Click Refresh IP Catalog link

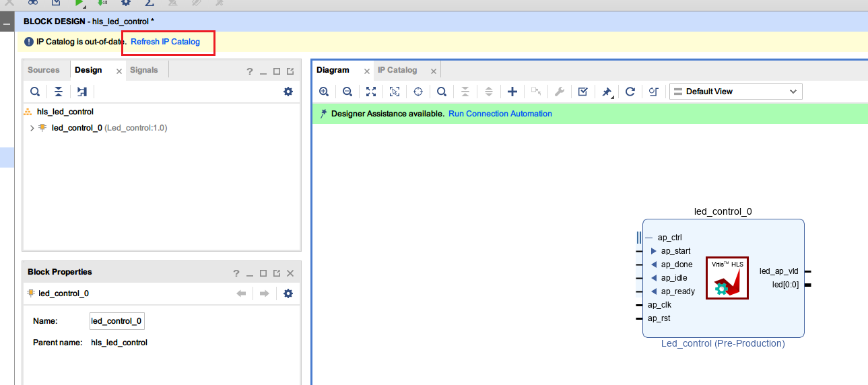(x=165, y=42)
